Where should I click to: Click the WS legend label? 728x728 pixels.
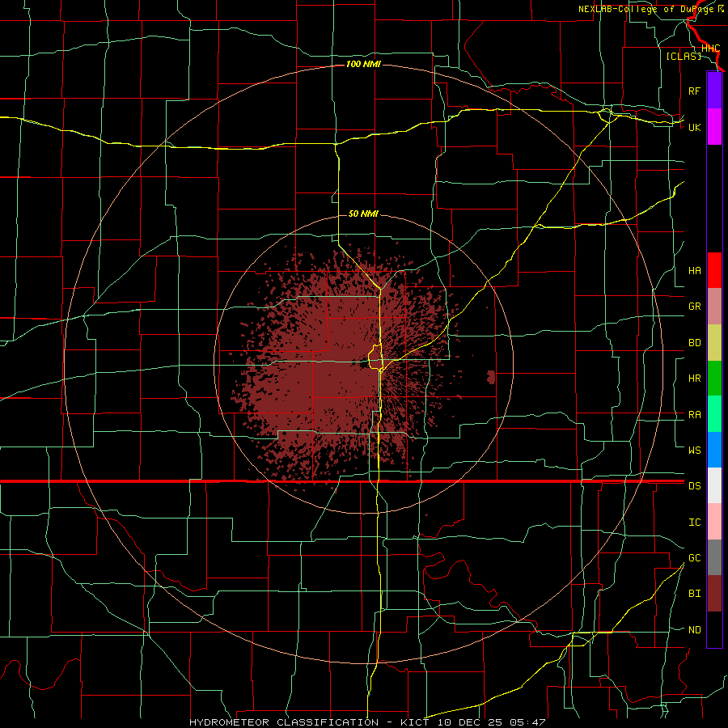pos(694,450)
